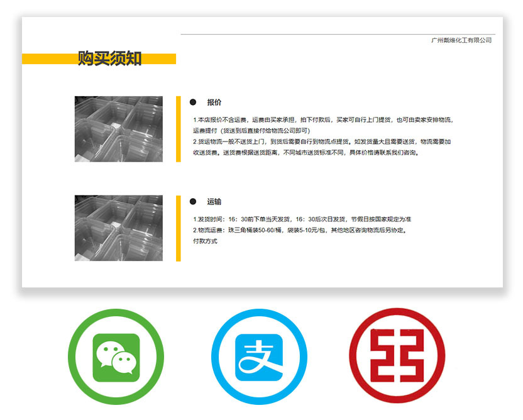Click the bullet dot before 报价
The height and width of the screenshot is (420, 523).
click(x=193, y=102)
